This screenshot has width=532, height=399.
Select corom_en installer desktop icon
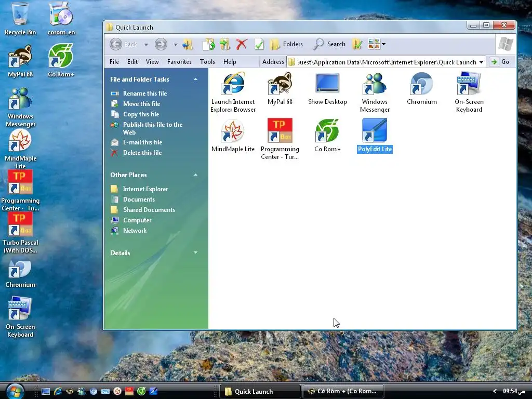61,19
